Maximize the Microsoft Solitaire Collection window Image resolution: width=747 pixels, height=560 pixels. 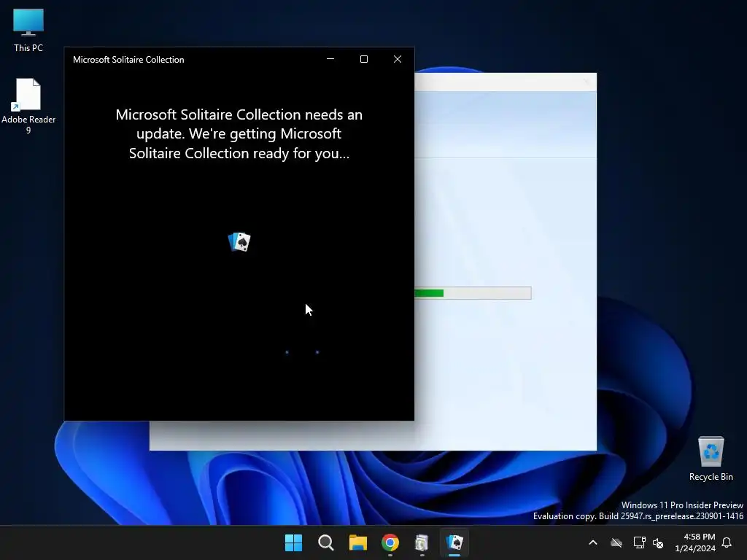(x=364, y=59)
